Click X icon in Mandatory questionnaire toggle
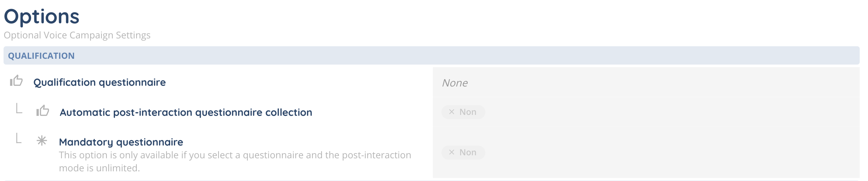Image resolution: width=868 pixels, height=181 pixels. pos(452,152)
